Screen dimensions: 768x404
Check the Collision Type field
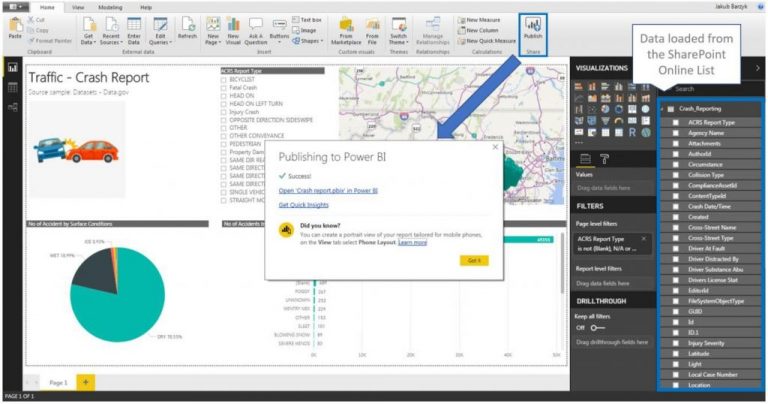(676, 175)
